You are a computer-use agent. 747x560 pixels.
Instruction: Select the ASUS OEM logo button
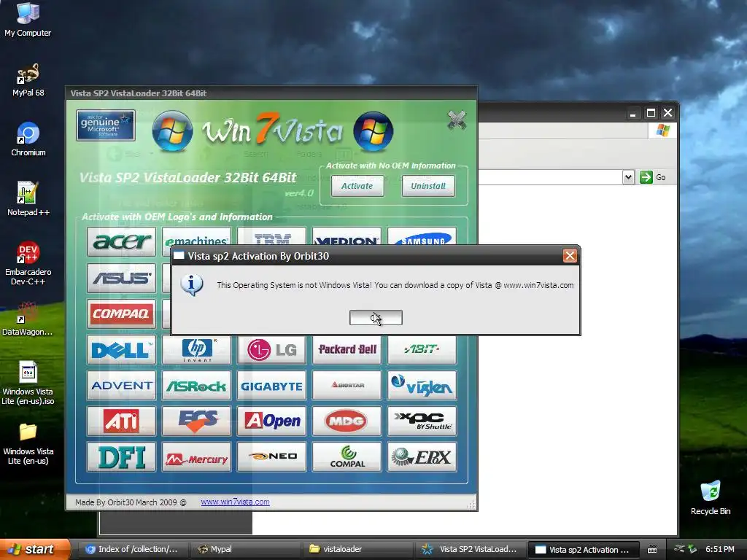pos(122,278)
